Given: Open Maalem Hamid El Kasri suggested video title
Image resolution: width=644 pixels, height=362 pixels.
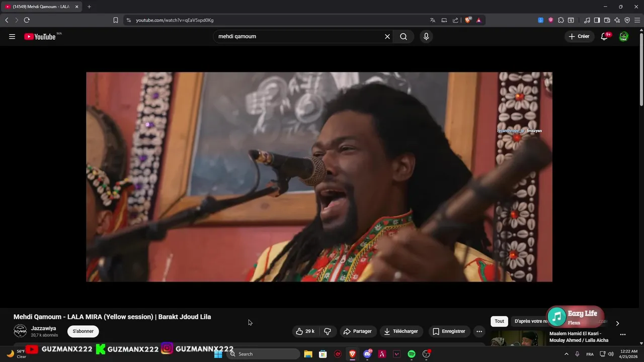Looking at the screenshot, I should coord(579,337).
